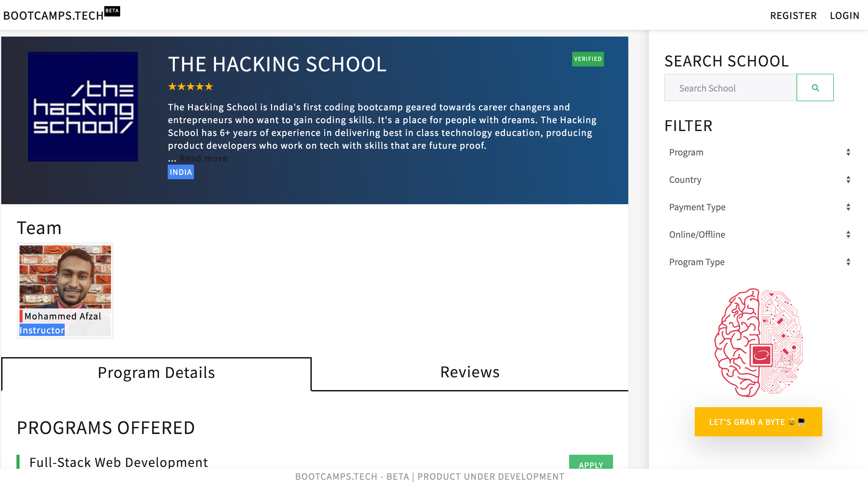Screen dimensions: 868x484
Task: Click the Instructor label badge
Action: (41, 330)
